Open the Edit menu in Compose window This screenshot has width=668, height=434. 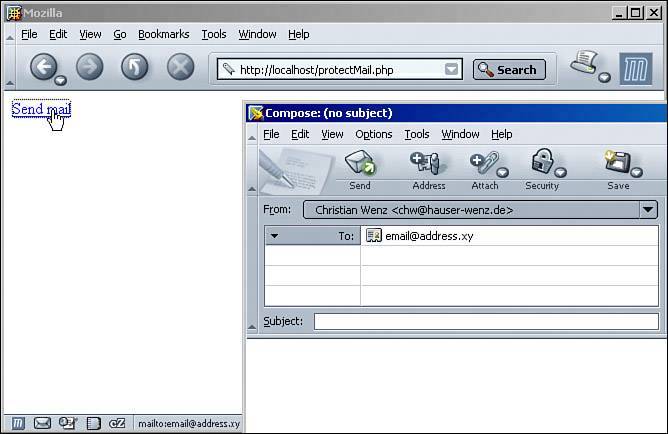[300, 134]
